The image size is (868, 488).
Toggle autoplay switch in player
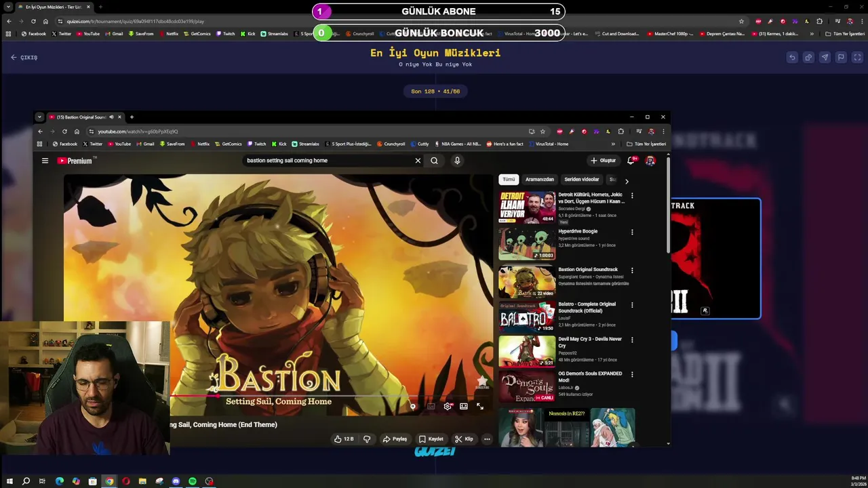pyautogui.click(x=413, y=407)
